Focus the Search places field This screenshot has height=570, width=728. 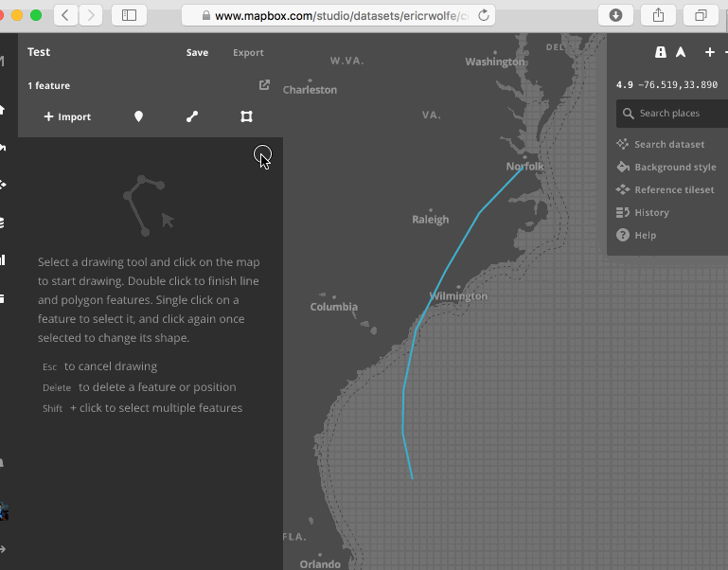[x=672, y=114]
